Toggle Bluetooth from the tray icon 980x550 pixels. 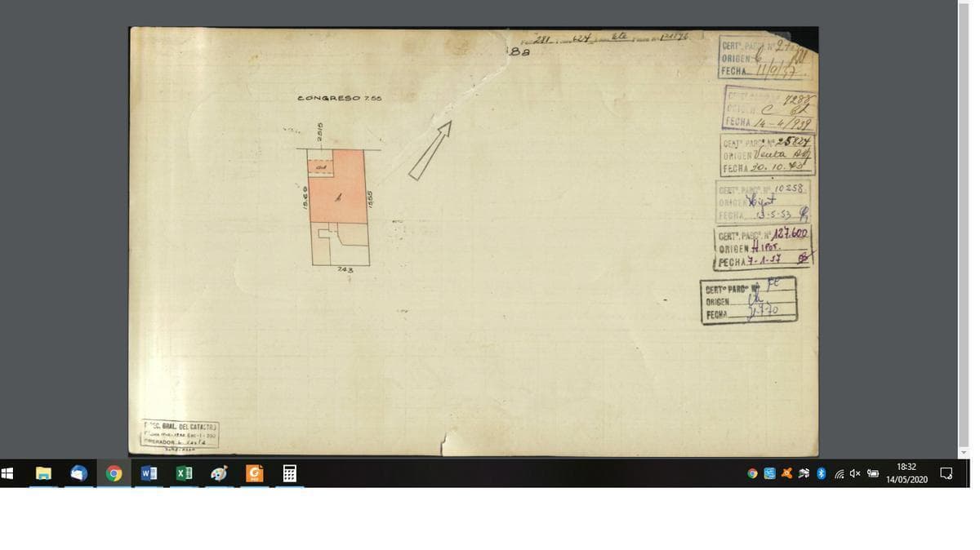pos(822,473)
